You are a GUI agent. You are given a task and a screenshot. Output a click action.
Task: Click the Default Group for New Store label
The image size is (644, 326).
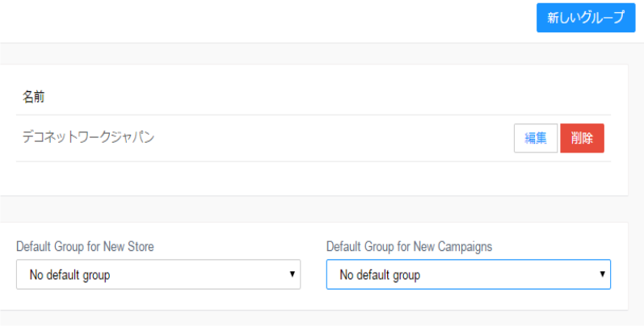click(x=85, y=246)
